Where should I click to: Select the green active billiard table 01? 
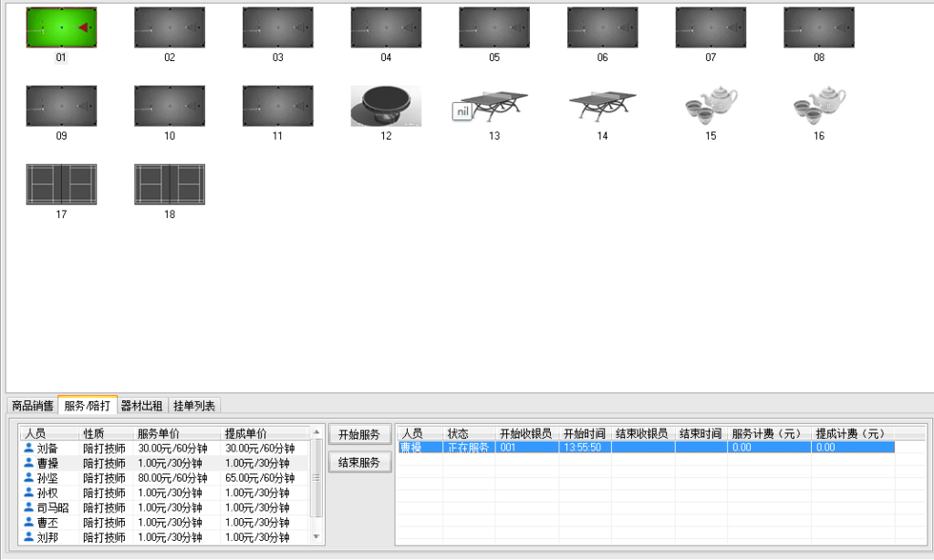[61, 27]
